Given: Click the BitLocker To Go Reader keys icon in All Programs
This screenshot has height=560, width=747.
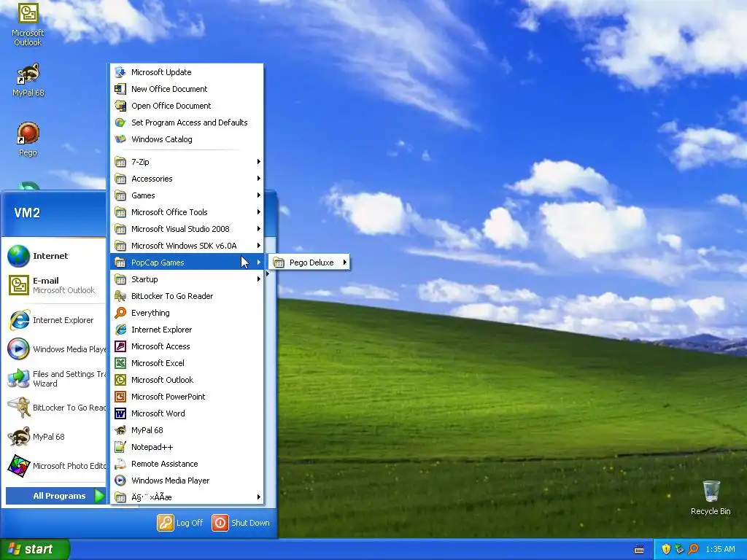Looking at the screenshot, I should pyautogui.click(x=120, y=296).
